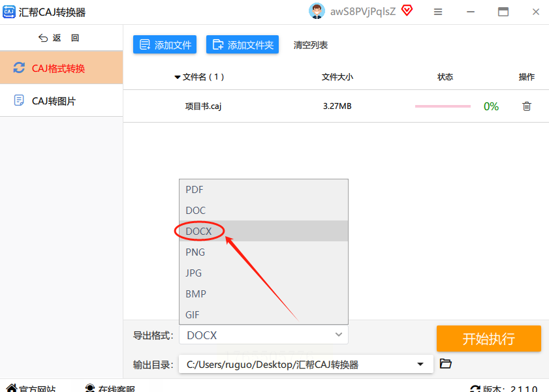The width and height of the screenshot is (549, 392).
Task: Open the 导出格式 DOCX dropdown
Action: pyautogui.click(x=264, y=335)
